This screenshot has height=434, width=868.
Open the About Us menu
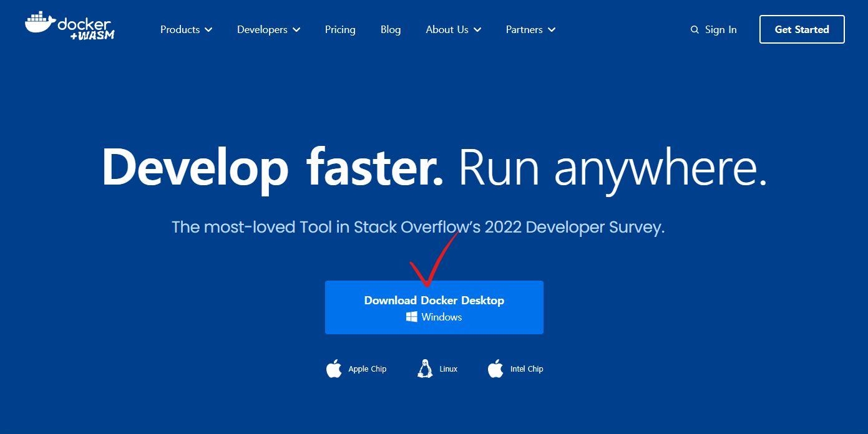pos(454,29)
